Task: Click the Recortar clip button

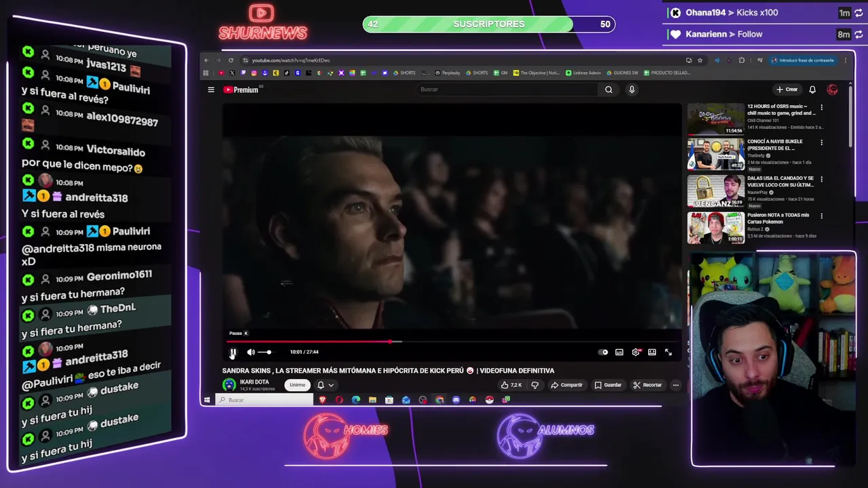Action: 648,385
